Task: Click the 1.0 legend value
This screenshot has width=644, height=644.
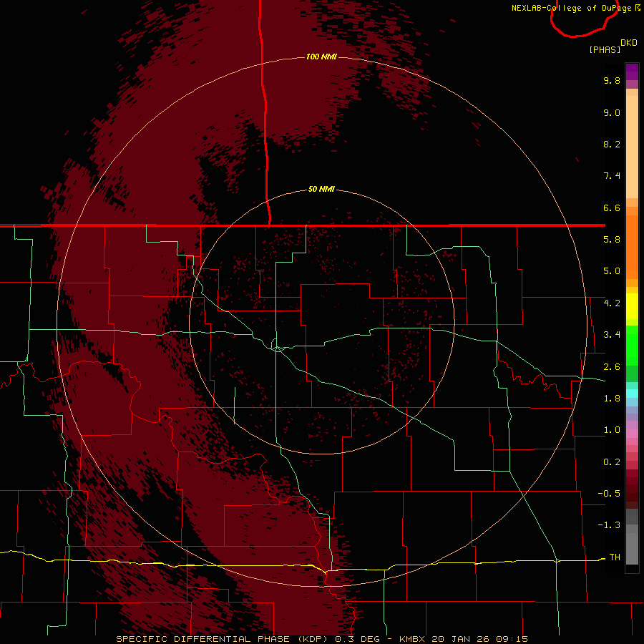Action: [x=612, y=430]
